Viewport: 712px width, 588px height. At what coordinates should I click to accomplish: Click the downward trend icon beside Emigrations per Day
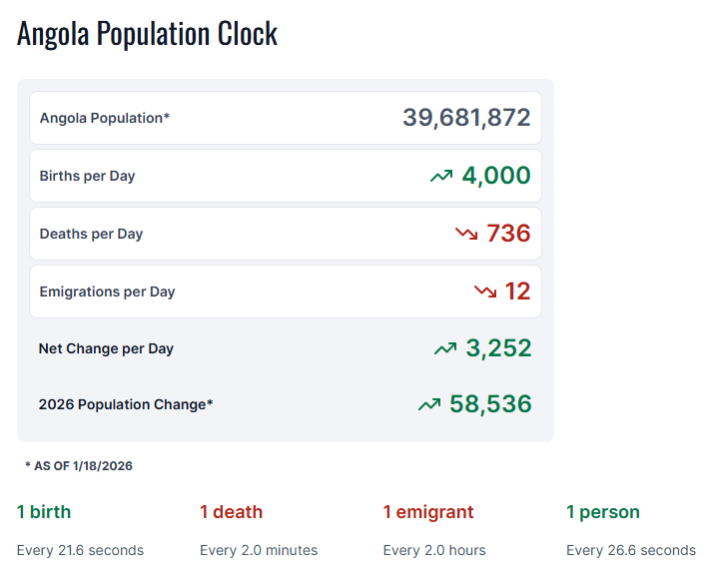click(x=485, y=292)
